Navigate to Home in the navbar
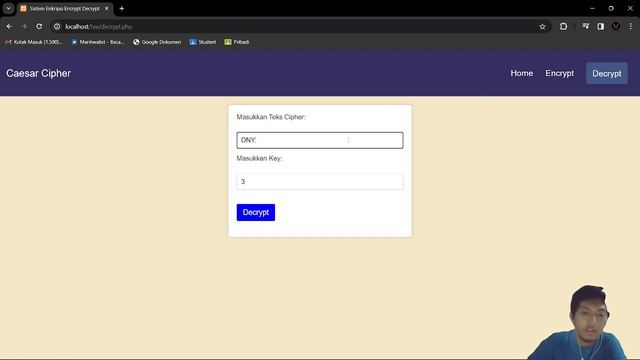The image size is (640, 360). [x=522, y=73]
